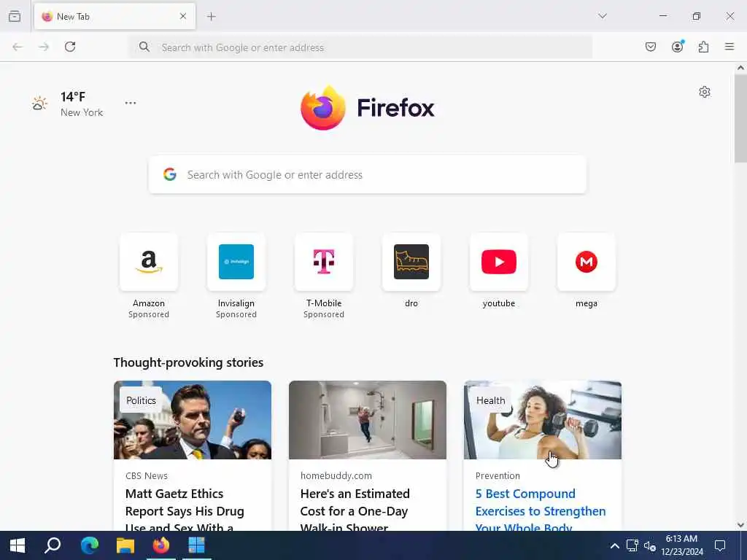
Task: Open the 5 Best Compound Exercises headline
Action: tap(541, 510)
